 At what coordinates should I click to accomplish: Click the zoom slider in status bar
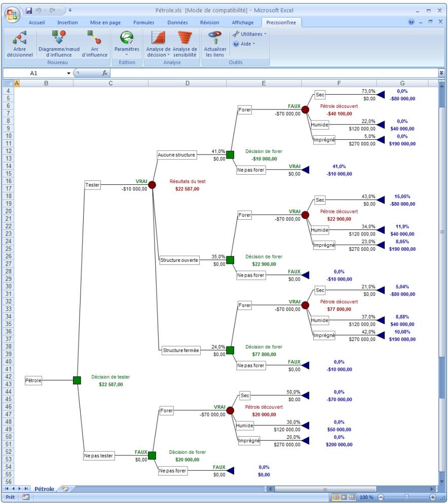[407, 498]
